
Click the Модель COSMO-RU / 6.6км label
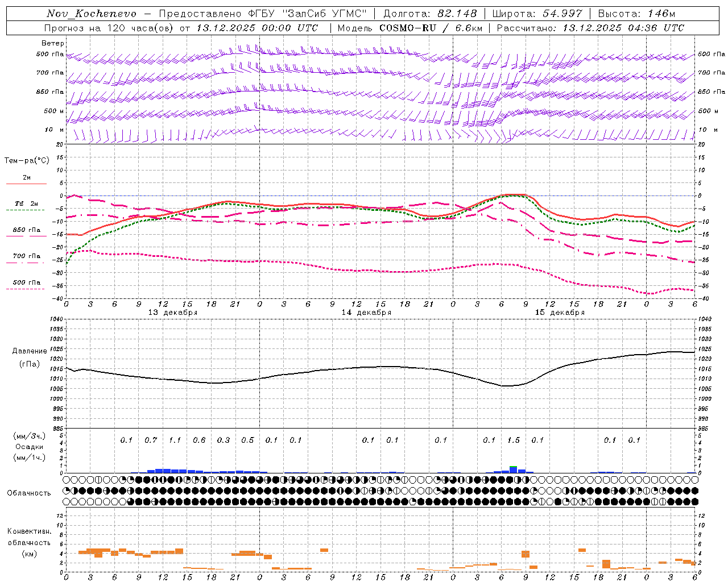point(410,28)
